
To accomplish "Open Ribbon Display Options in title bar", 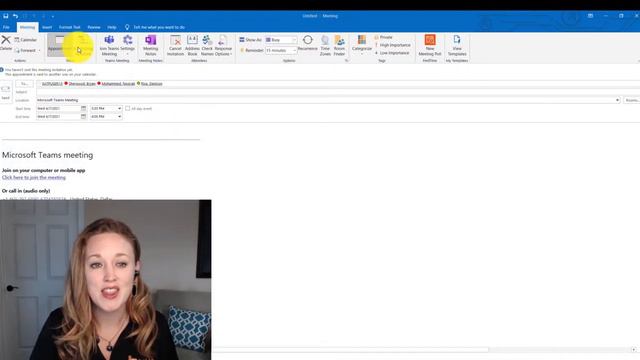I will coord(590,16).
